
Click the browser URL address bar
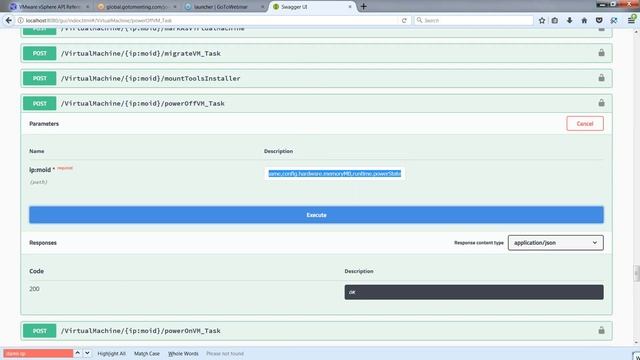[x=208, y=20]
